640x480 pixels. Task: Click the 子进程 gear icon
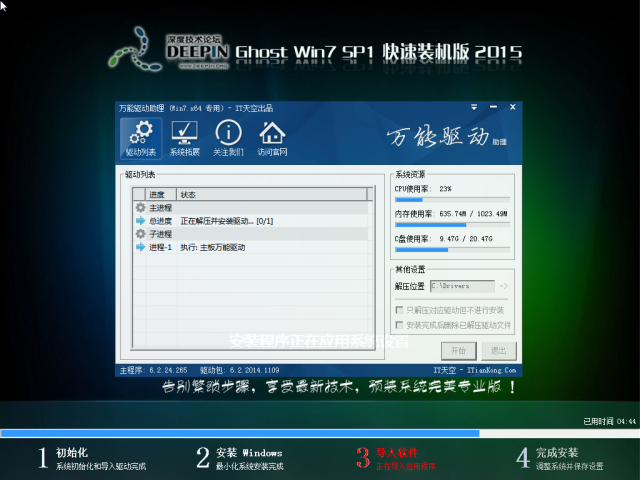(140, 234)
